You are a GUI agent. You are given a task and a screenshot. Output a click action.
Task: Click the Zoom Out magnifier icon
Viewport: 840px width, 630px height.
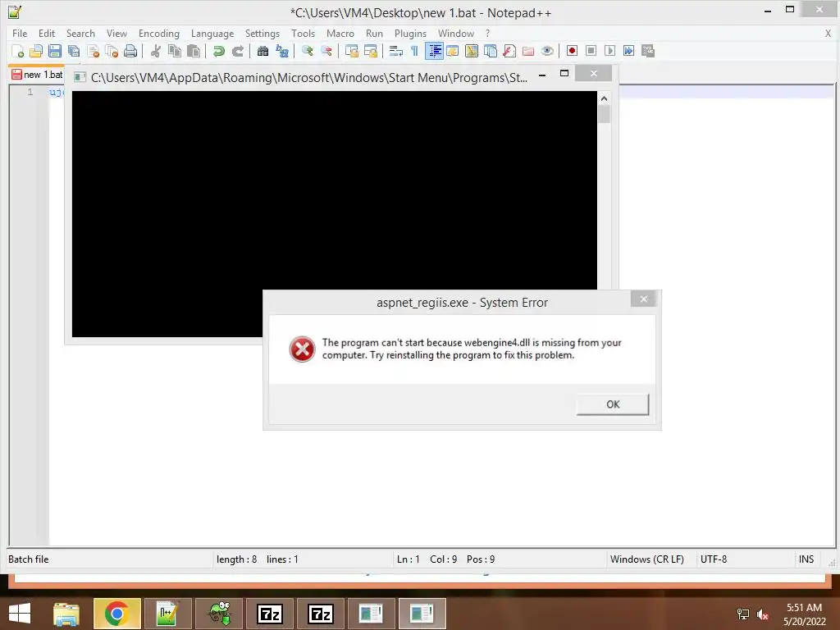(x=326, y=51)
